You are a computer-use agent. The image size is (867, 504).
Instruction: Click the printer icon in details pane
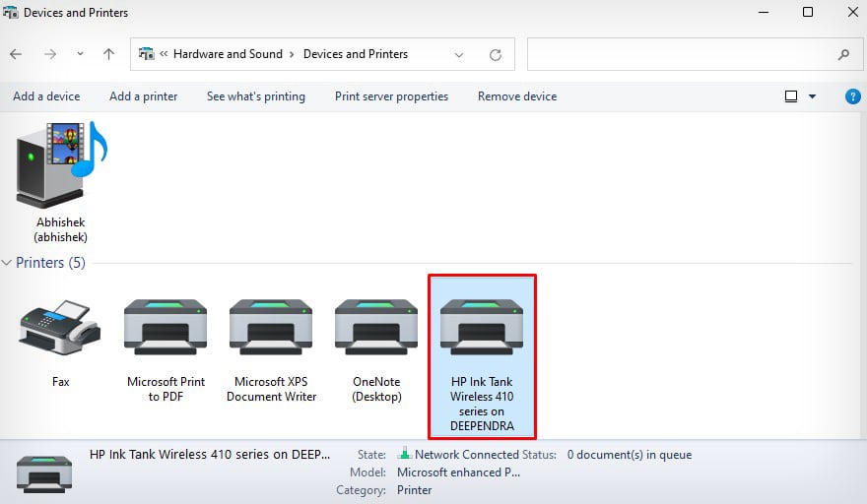44,473
